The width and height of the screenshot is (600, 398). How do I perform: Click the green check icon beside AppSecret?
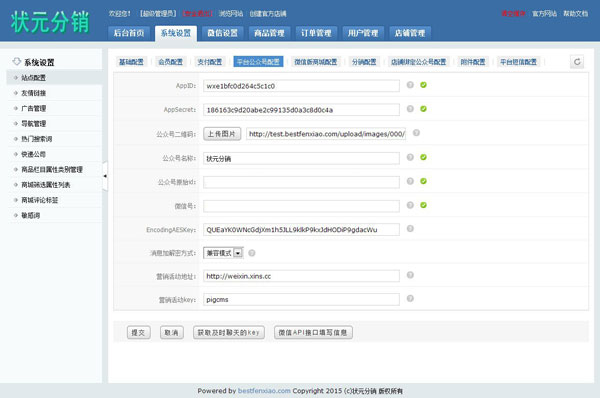click(423, 109)
